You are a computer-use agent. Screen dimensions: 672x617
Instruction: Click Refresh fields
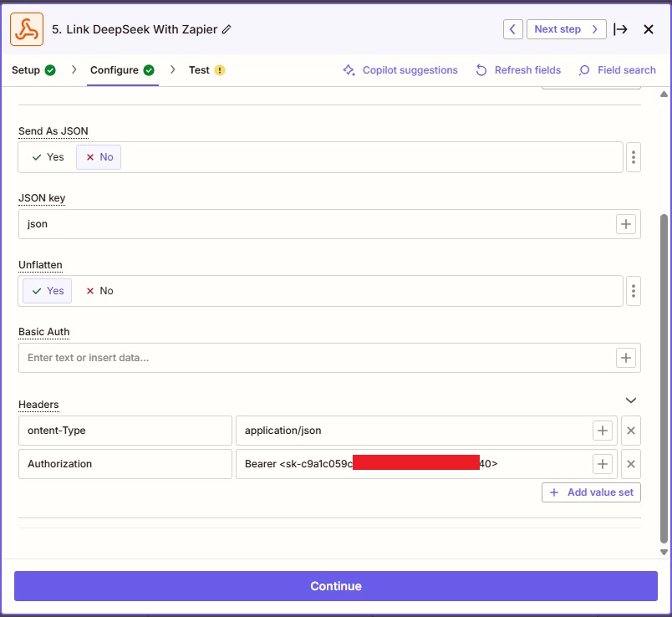(518, 70)
